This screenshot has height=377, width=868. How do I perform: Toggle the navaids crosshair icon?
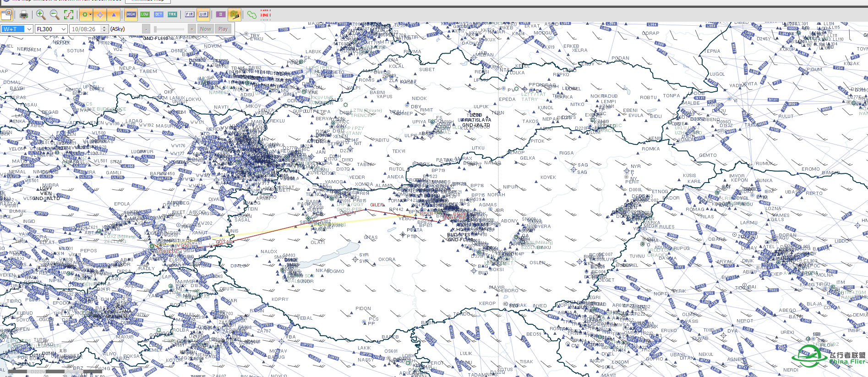click(100, 15)
